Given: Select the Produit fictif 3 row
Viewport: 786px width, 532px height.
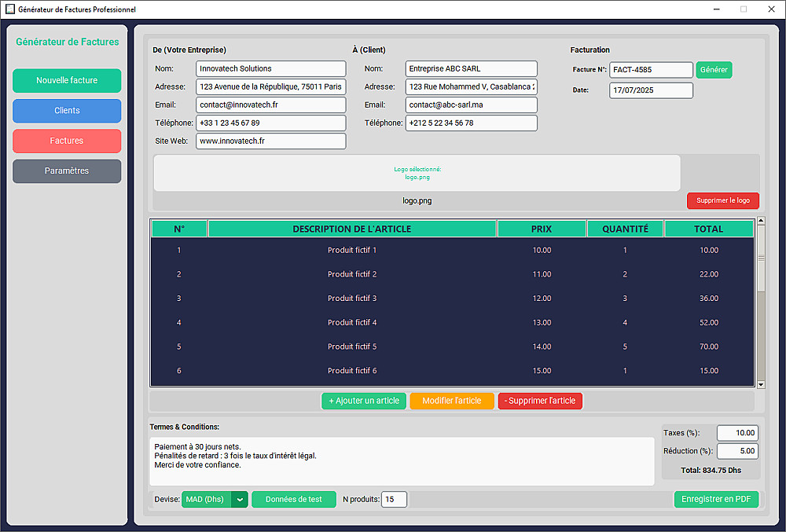Looking at the screenshot, I should click(452, 298).
